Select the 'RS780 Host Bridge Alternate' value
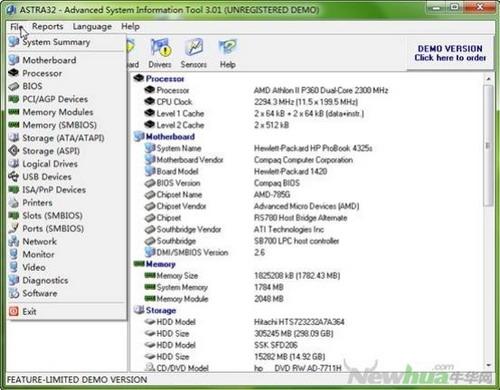Image resolution: width=500 pixels, height=390 pixels. [x=300, y=218]
